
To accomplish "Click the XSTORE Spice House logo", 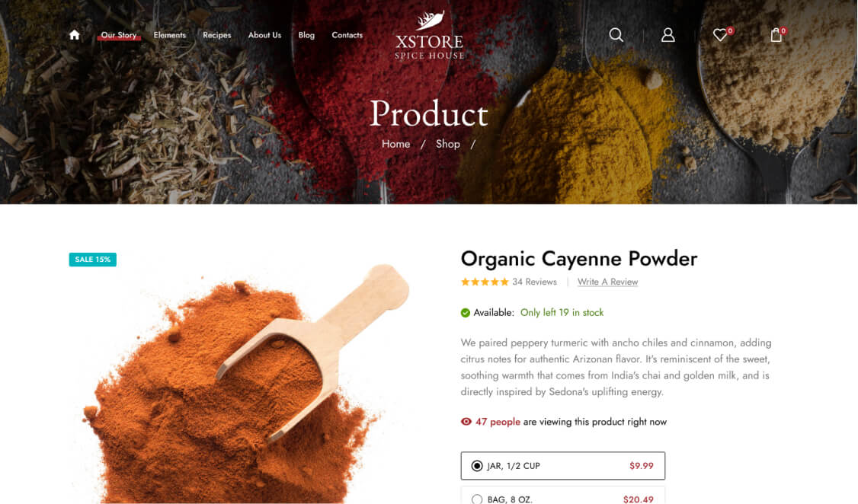I will 430,35.
